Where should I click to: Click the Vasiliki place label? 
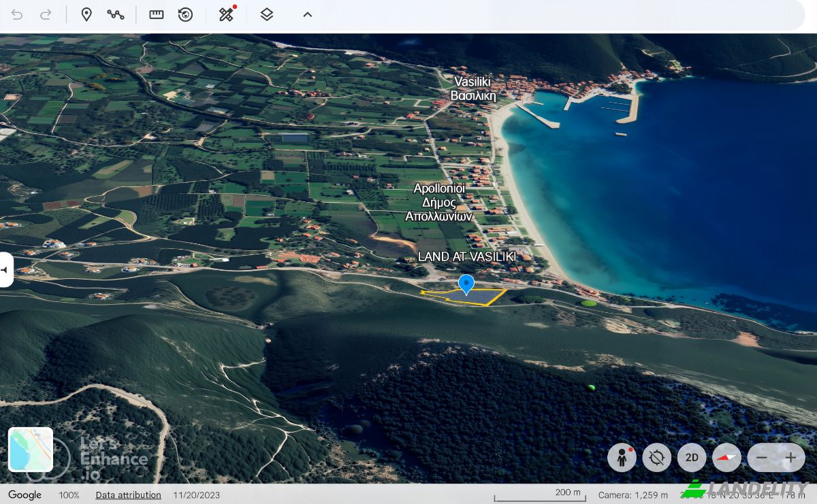472,88
